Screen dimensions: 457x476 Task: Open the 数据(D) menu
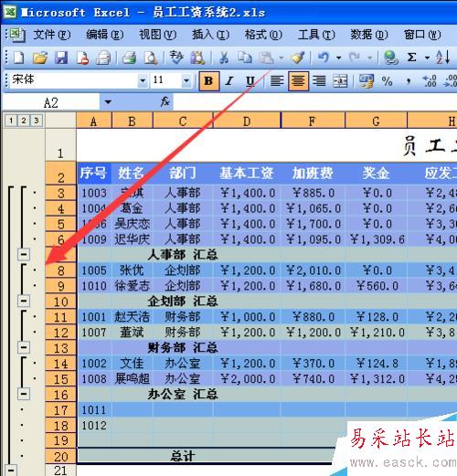click(369, 35)
